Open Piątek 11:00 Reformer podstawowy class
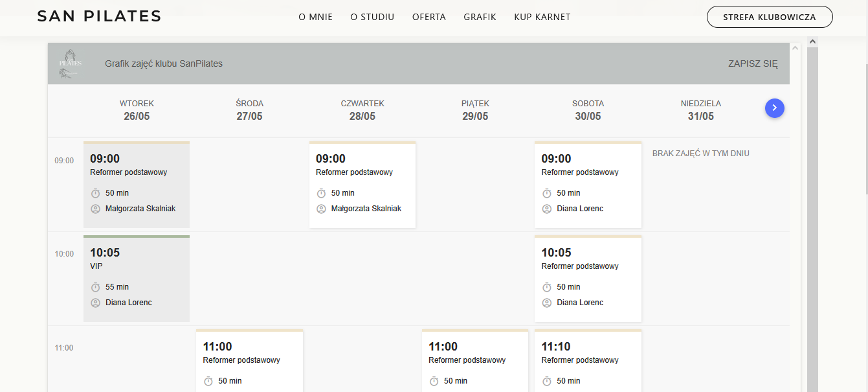This screenshot has width=868, height=392. coord(475,361)
